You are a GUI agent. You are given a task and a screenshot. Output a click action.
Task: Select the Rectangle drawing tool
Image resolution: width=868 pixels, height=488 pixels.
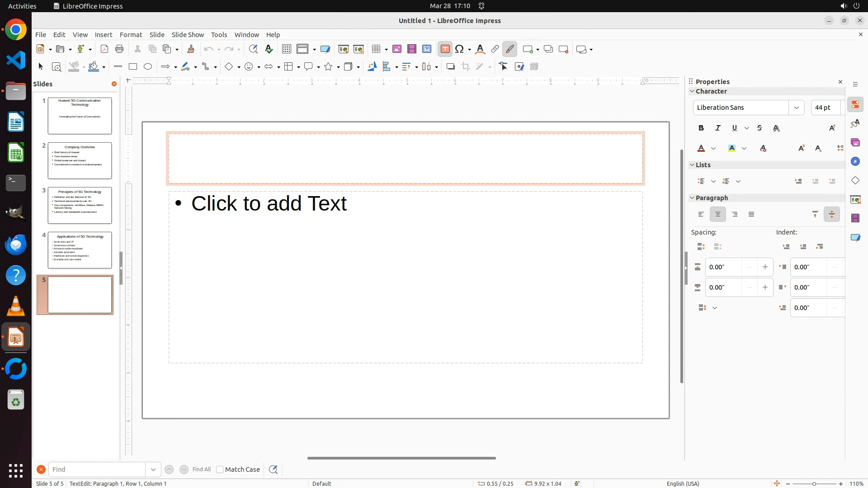pyautogui.click(x=133, y=67)
